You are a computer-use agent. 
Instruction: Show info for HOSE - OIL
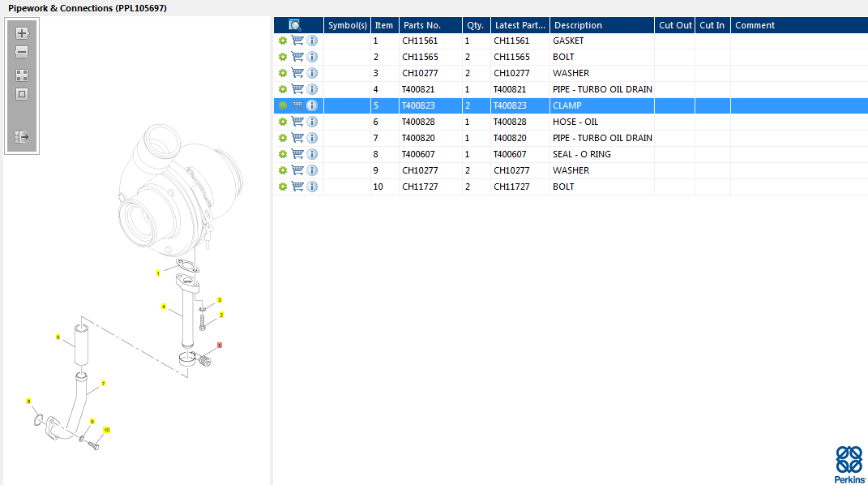click(312, 122)
